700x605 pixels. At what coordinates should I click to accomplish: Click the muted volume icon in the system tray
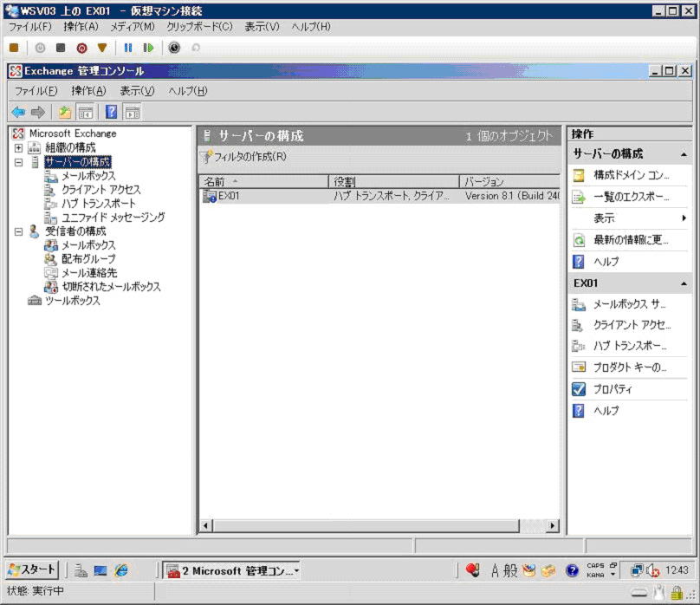pyautogui.click(x=652, y=569)
